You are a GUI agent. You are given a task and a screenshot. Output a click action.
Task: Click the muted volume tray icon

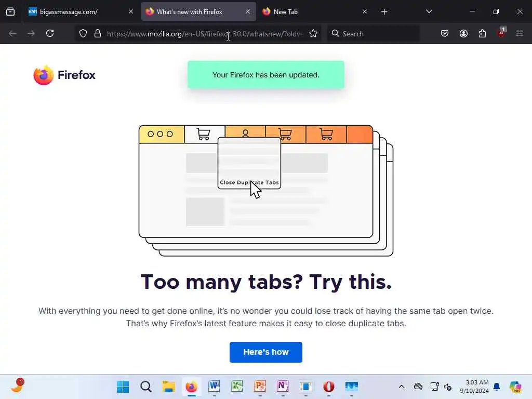[x=448, y=387]
